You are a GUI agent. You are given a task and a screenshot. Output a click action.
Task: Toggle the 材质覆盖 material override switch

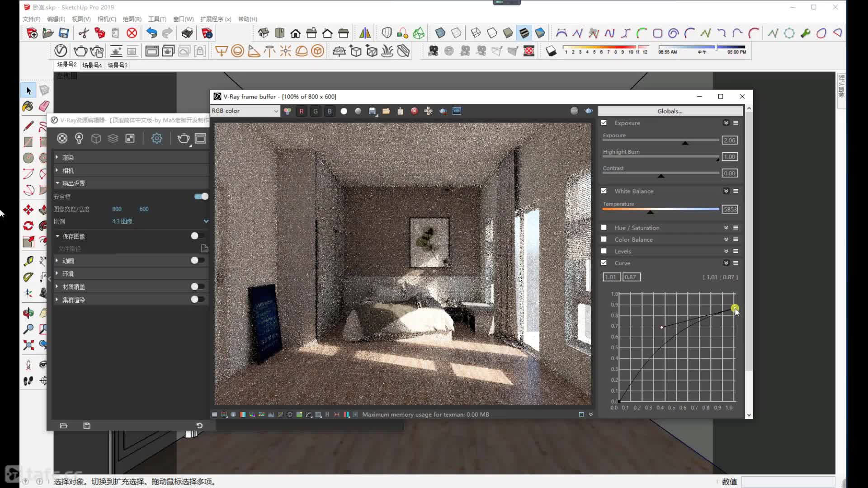point(198,286)
